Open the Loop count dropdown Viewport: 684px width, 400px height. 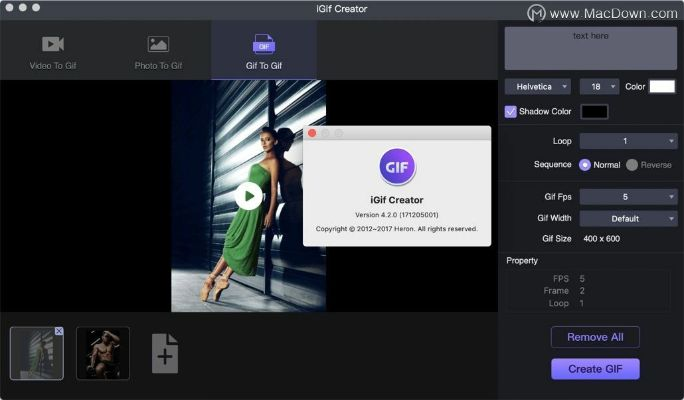(x=628, y=141)
